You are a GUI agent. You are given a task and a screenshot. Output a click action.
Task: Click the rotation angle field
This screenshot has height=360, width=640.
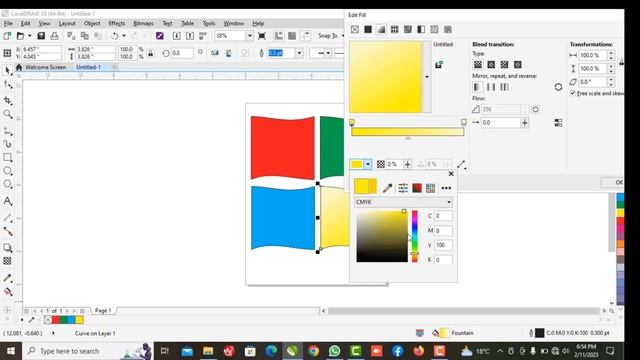182,53
